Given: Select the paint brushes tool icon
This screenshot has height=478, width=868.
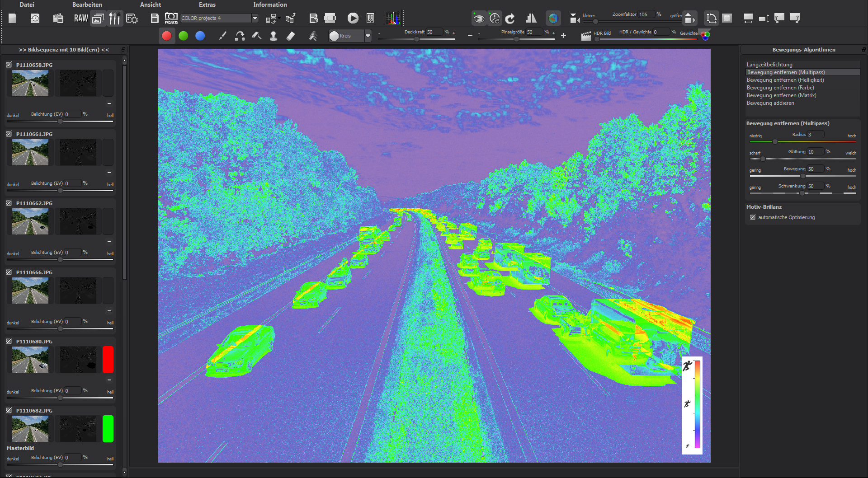Looking at the screenshot, I should (115, 18).
